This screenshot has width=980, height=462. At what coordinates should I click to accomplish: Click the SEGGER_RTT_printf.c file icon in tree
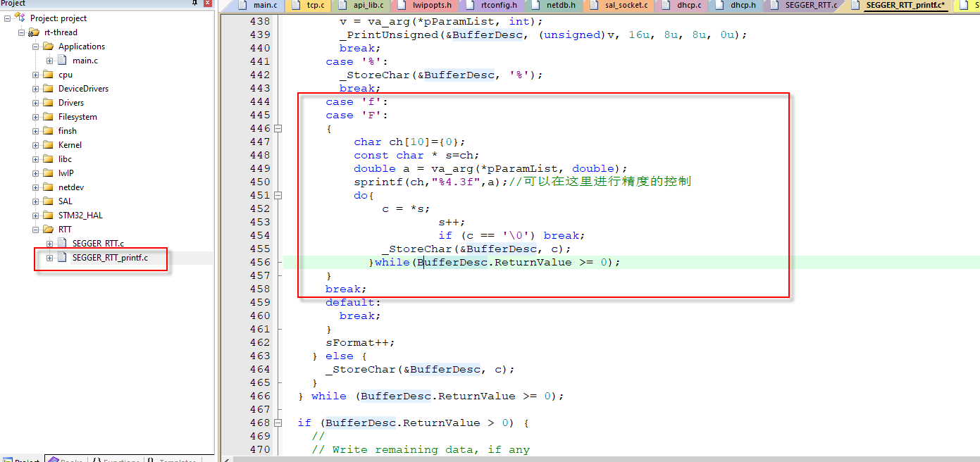(x=62, y=258)
